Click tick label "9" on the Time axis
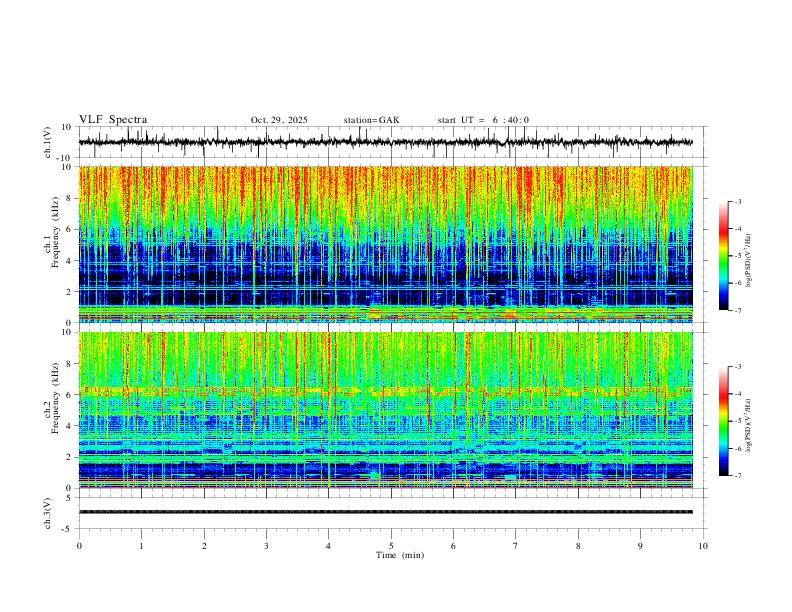Viewport: 792px width, 612px height. coord(640,546)
